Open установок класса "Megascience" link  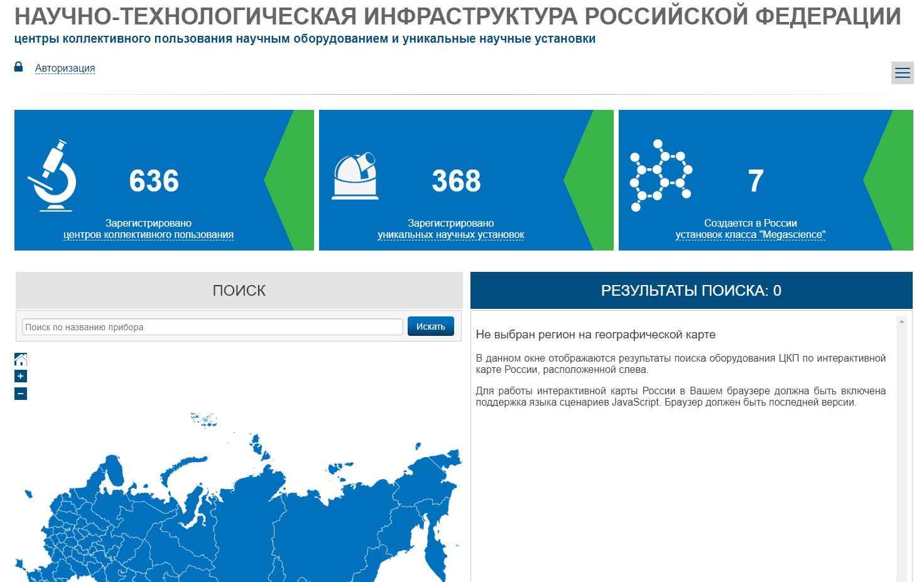(751, 235)
